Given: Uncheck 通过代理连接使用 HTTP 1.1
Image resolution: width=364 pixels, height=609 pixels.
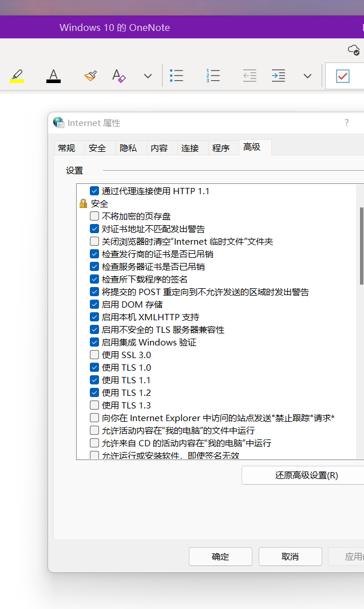Looking at the screenshot, I should [94, 191].
